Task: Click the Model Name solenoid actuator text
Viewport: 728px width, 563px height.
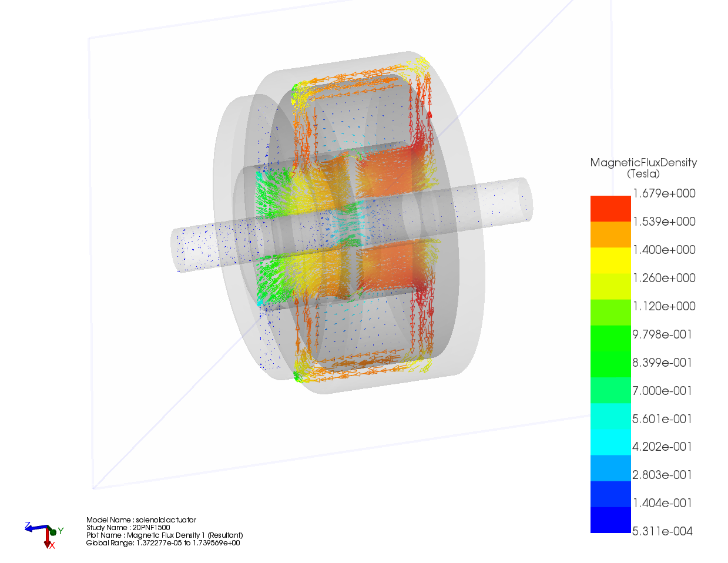Action: tap(141, 520)
